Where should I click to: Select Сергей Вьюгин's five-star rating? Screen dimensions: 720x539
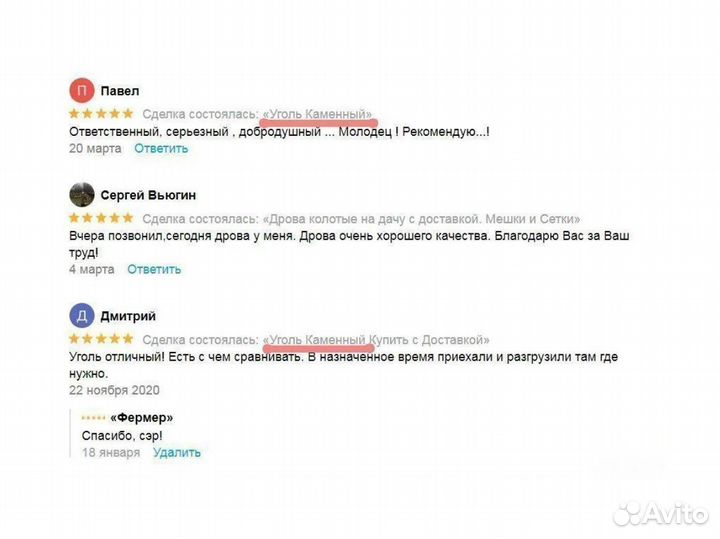101,218
